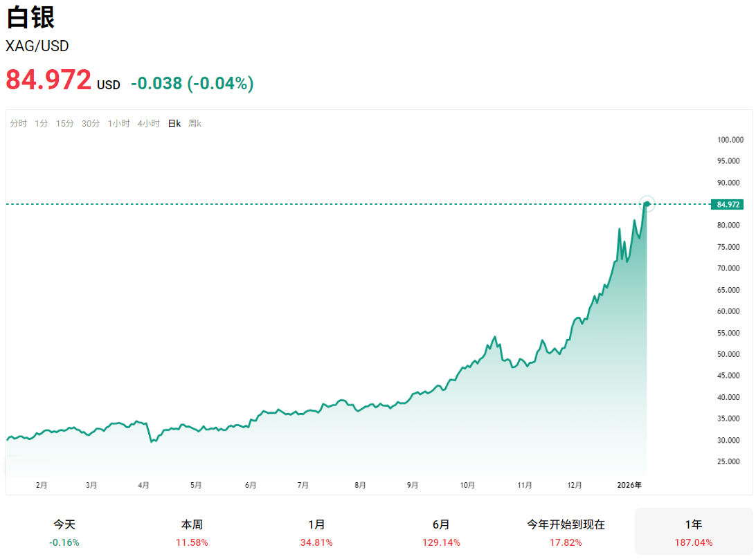Select the 6月 six-month return 129.14%
Screen dimensions: 756x559
pos(442,533)
